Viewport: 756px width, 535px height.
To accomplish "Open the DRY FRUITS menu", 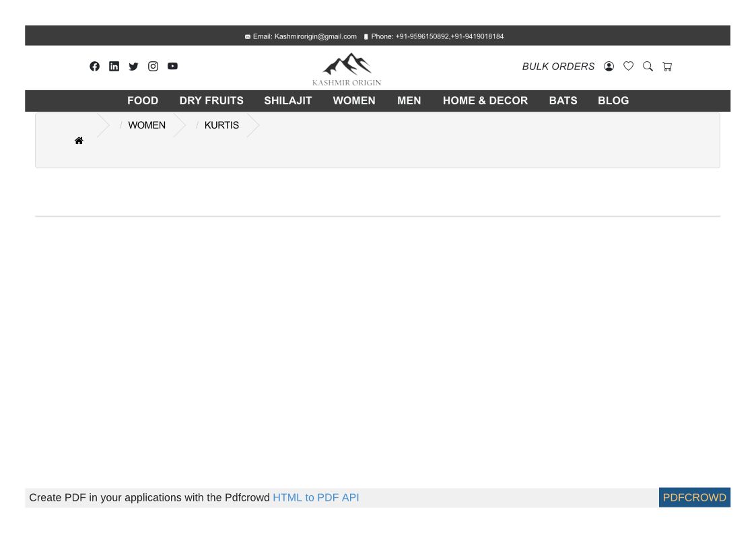I will (x=211, y=100).
